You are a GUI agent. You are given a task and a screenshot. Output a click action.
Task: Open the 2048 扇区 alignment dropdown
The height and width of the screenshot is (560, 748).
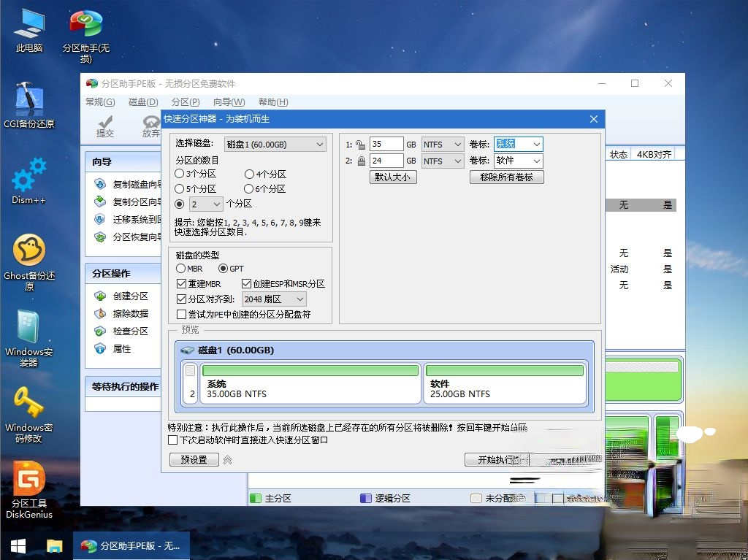(274, 299)
